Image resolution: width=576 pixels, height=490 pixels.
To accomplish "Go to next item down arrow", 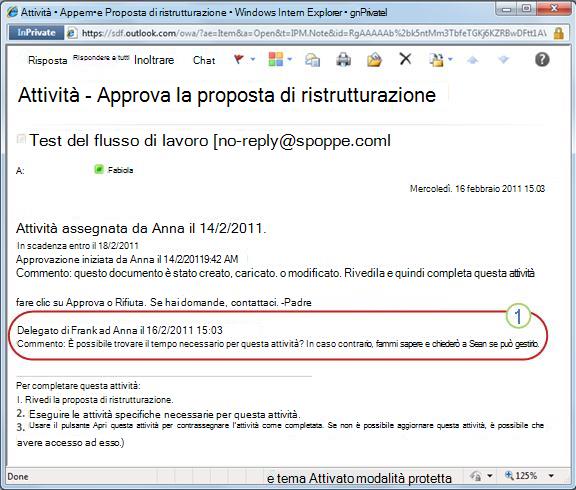I will pyautogui.click(x=504, y=60).
